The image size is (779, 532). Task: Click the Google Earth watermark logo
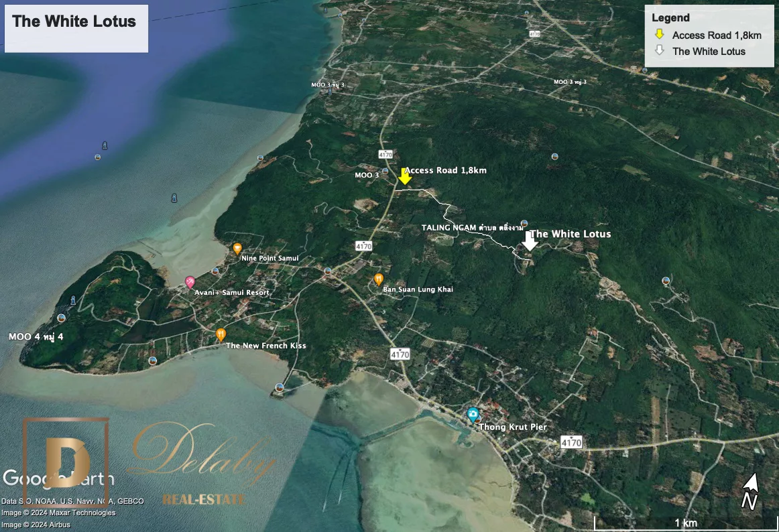point(58,478)
